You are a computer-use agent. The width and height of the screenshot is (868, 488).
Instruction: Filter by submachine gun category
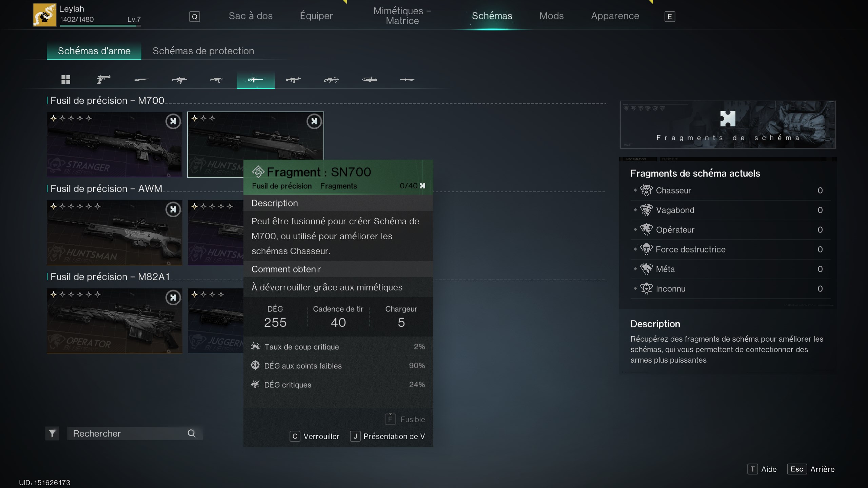(x=179, y=80)
